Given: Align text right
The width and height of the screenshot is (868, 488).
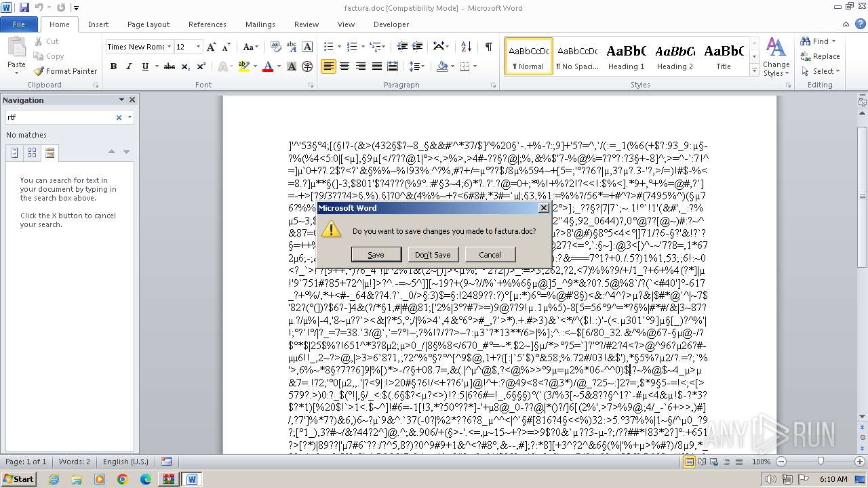Looking at the screenshot, I should 361,66.
